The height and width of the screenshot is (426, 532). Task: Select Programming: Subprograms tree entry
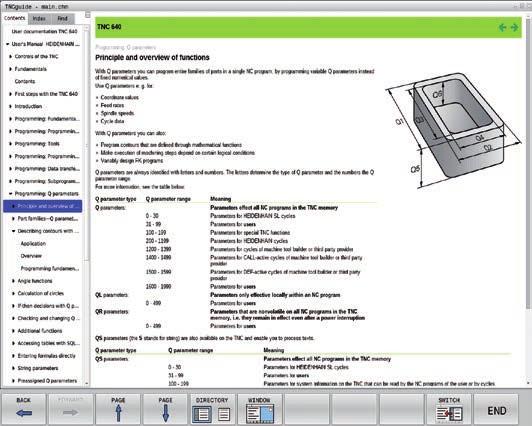[x=47, y=181]
